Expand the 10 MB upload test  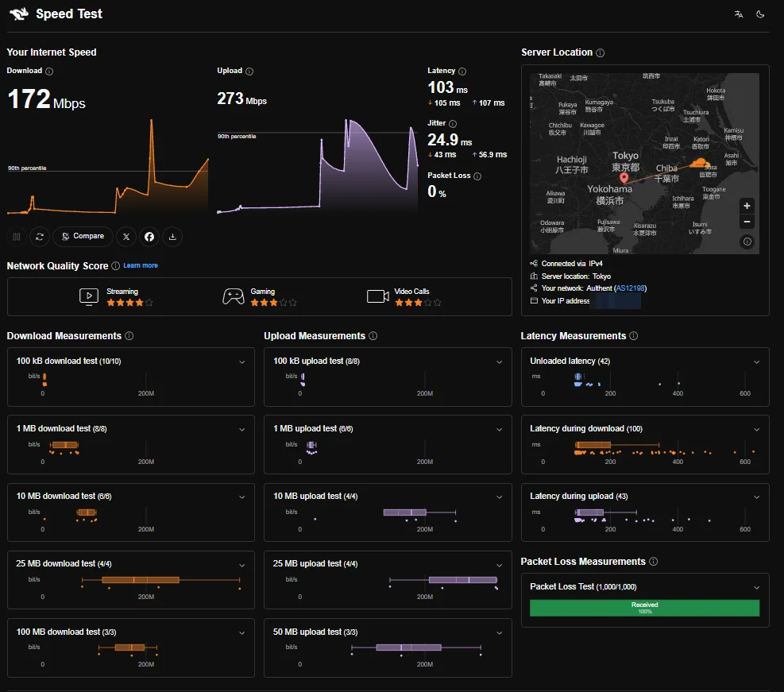click(499, 497)
